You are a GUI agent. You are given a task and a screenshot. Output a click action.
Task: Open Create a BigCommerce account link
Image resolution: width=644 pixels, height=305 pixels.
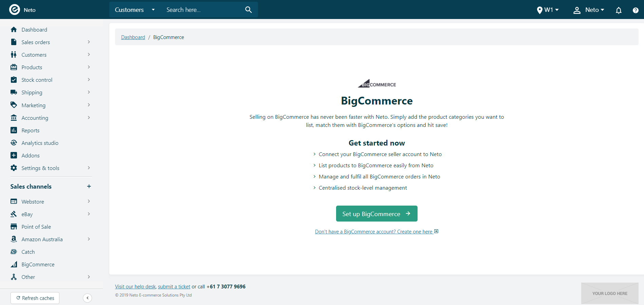click(376, 232)
